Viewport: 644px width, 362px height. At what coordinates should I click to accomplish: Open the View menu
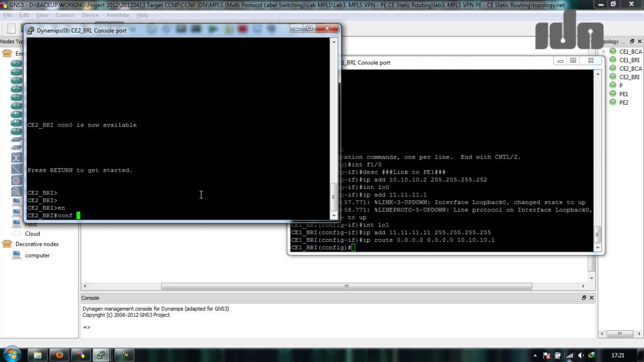tap(42, 15)
